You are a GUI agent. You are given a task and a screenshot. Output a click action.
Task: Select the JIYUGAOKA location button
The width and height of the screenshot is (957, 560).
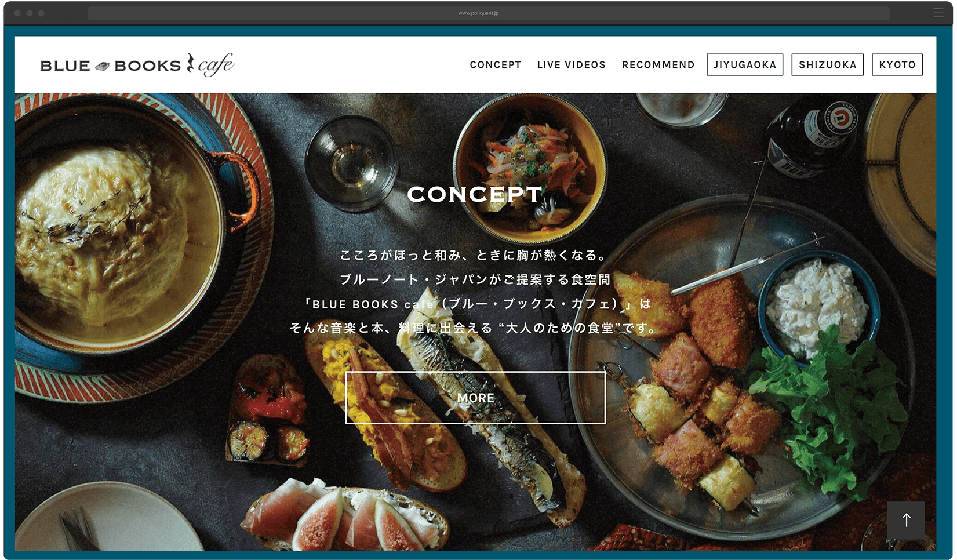tap(745, 65)
